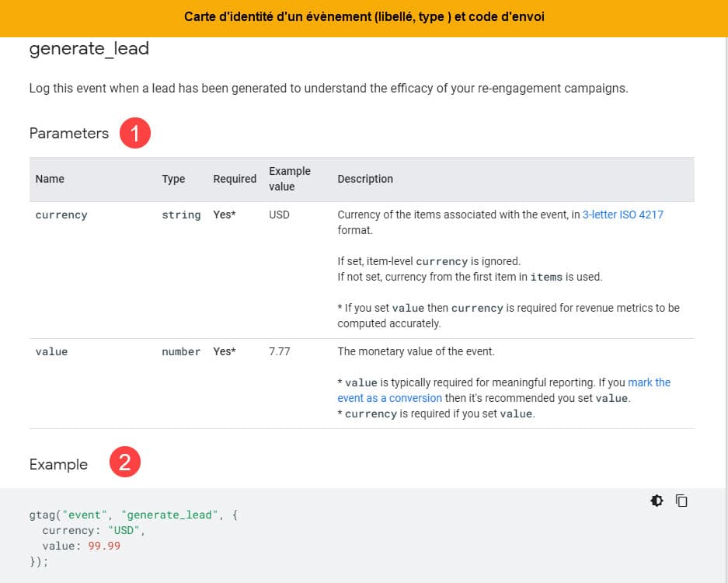This screenshot has height=583, width=728.
Task: Select the currency parameter name
Action: (x=61, y=215)
